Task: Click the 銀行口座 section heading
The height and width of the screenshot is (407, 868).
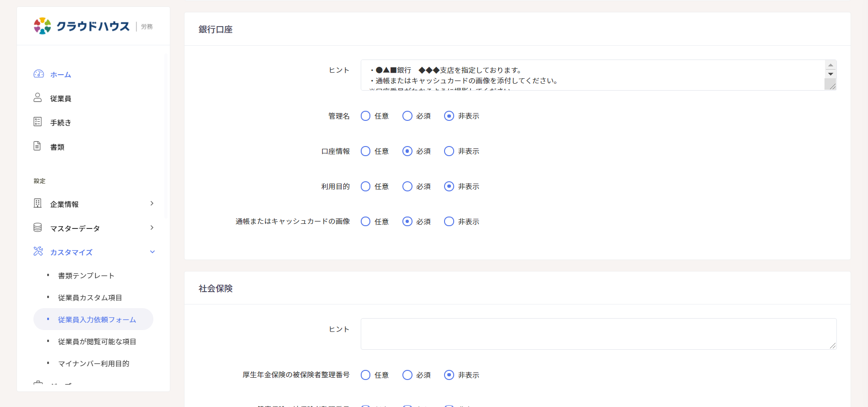Action: [x=216, y=29]
